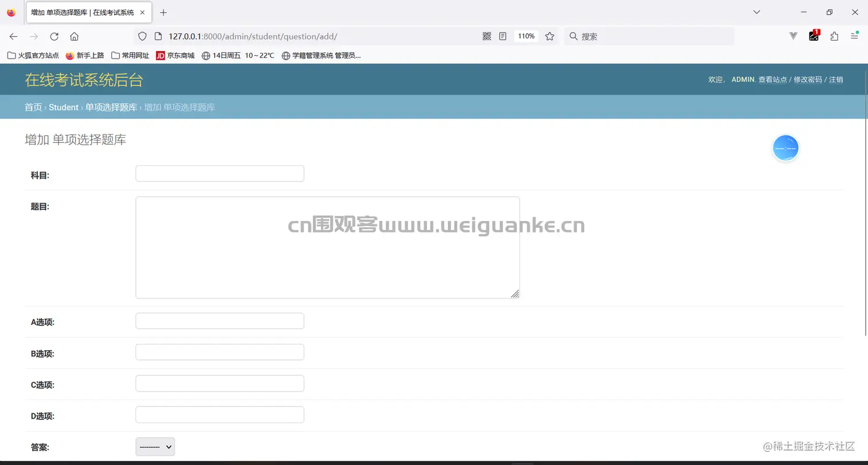Image resolution: width=868 pixels, height=465 pixels.
Task: Toggle reader view icon
Action: (503, 36)
